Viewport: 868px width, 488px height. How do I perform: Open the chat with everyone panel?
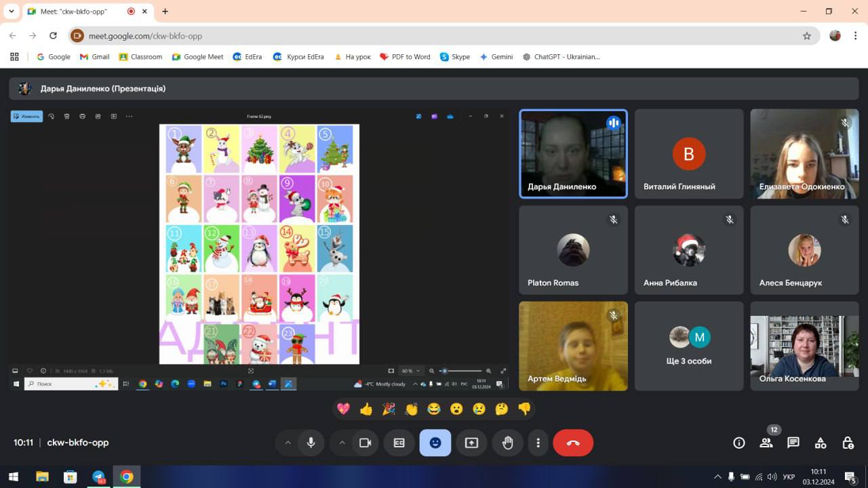point(793,443)
